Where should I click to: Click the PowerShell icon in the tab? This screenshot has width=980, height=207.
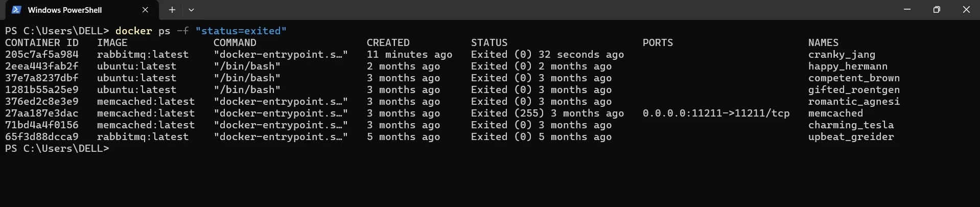pos(16,10)
